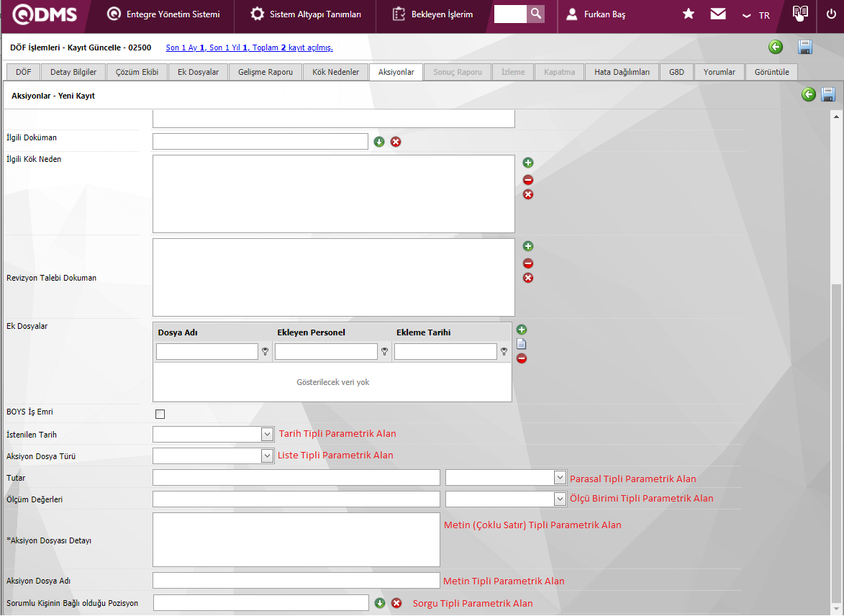This screenshot has width=844, height=616.
Task: Open the Aksiyon Dosya Türü dropdown
Action: coord(267,456)
